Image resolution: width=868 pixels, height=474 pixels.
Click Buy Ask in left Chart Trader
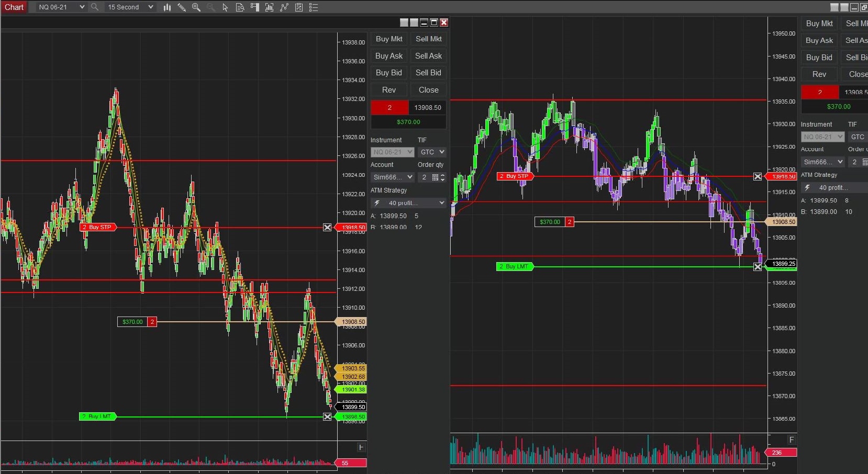pos(389,56)
